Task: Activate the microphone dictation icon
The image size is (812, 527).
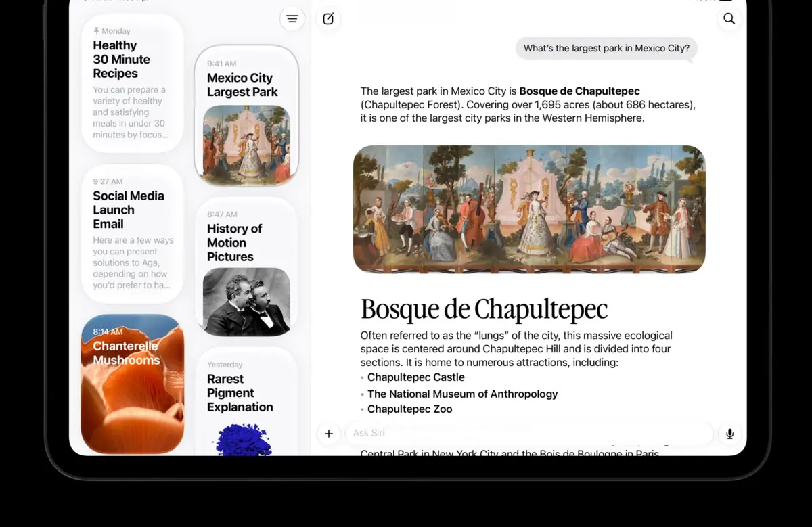Action: click(x=729, y=434)
